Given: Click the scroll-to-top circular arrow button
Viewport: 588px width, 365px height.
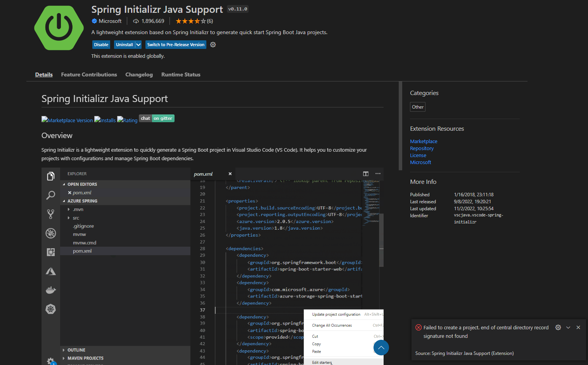Looking at the screenshot, I should pyautogui.click(x=381, y=348).
